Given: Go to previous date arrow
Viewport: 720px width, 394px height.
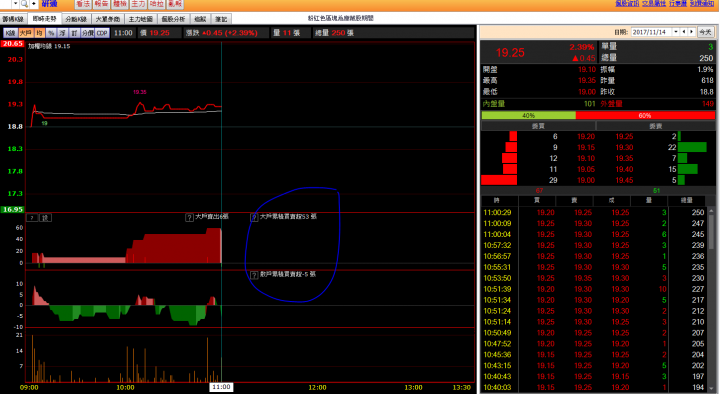Looking at the screenshot, I should coord(684,32).
